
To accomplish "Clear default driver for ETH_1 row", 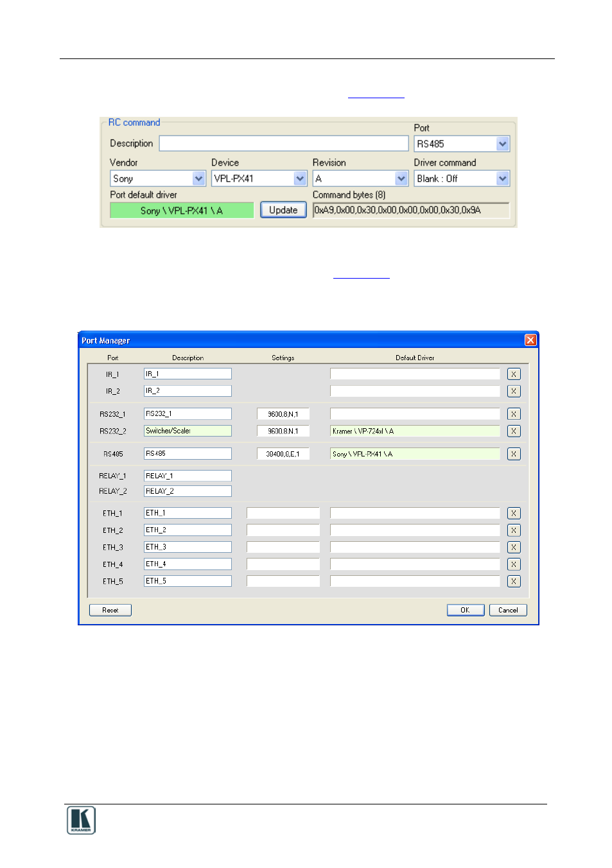I will coord(514,514).
